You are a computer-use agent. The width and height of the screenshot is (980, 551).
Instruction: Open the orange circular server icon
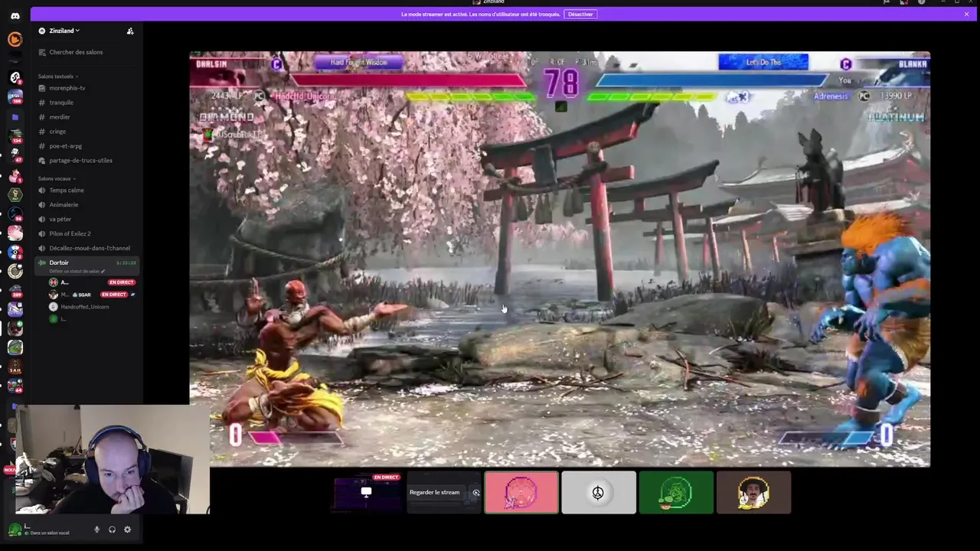[x=15, y=39]
